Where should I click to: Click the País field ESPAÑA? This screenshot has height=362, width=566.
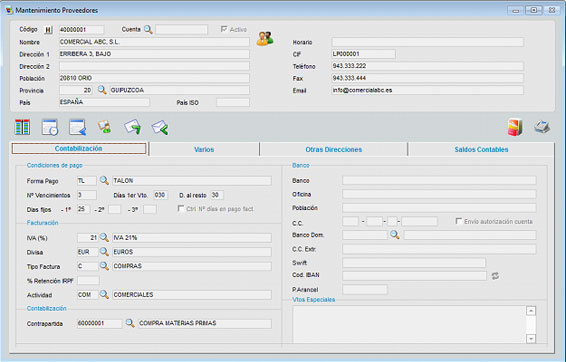click(x=104, y=102)
